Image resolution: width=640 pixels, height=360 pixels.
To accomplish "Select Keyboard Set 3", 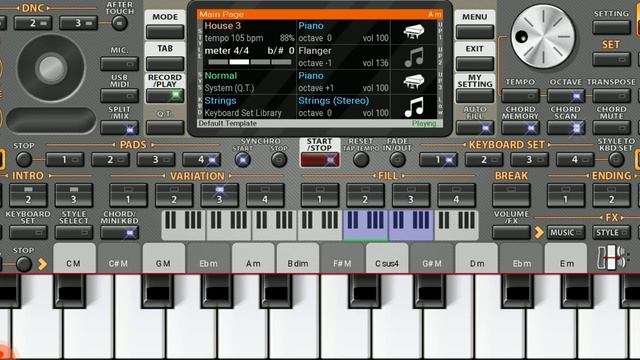I will [x=529, y=160].
